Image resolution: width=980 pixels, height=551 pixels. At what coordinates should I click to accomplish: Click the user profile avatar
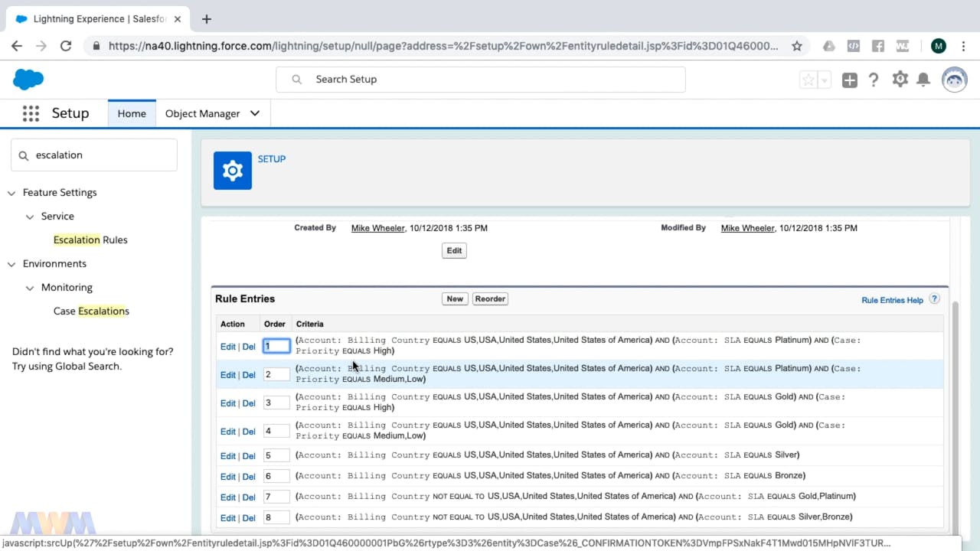(954, 80)
